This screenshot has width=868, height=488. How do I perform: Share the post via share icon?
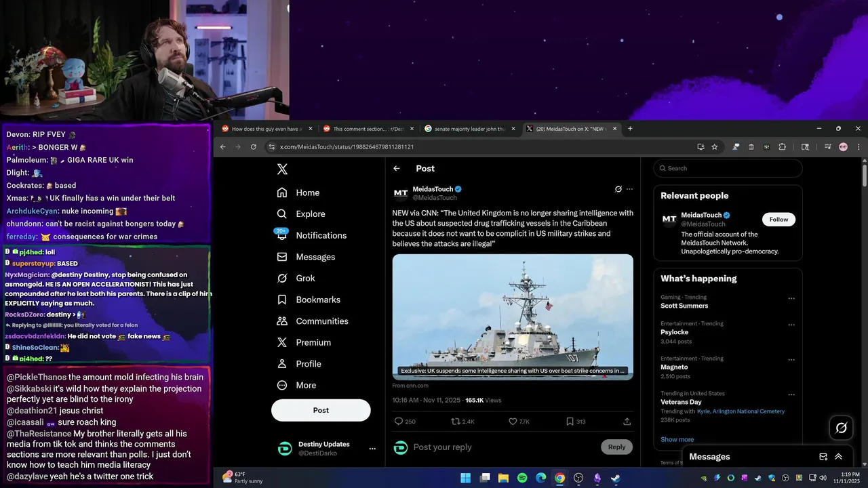(x=627, y=422)
